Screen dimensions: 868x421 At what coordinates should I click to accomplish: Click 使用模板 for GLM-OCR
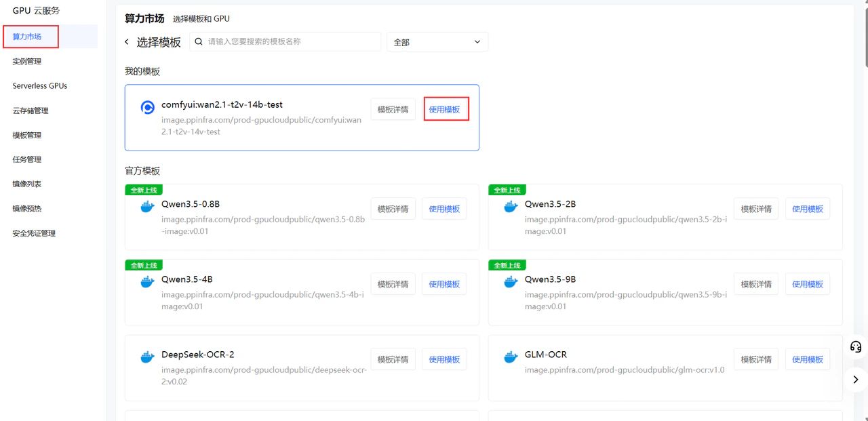point(808,359)
